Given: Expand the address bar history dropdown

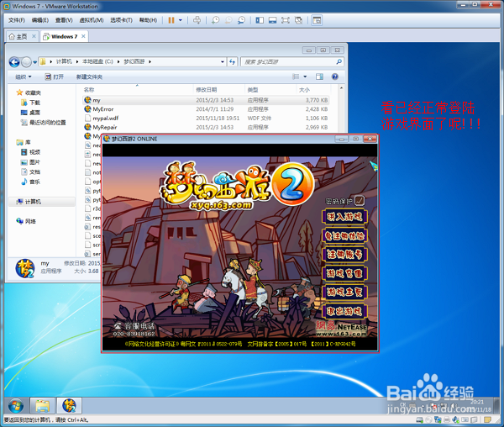Looking at the screenshot, I should pos(223,61).
